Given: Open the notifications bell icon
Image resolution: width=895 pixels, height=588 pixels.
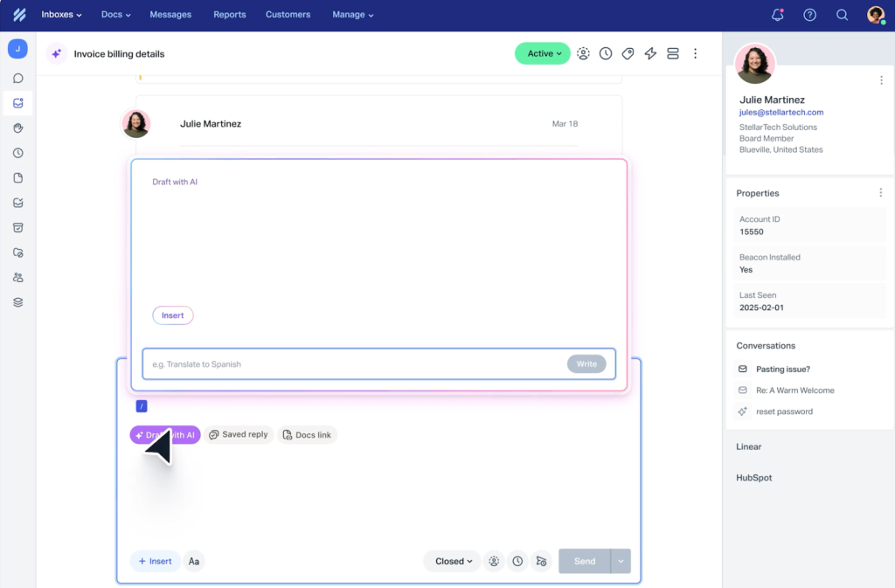Looking at the screenshot, I should [776, 14].
